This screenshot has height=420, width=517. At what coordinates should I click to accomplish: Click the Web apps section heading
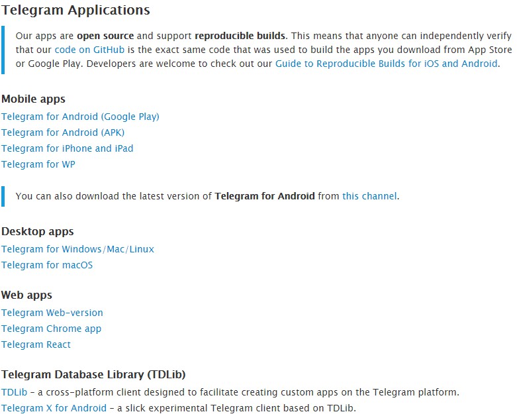(x=26, y=295)
